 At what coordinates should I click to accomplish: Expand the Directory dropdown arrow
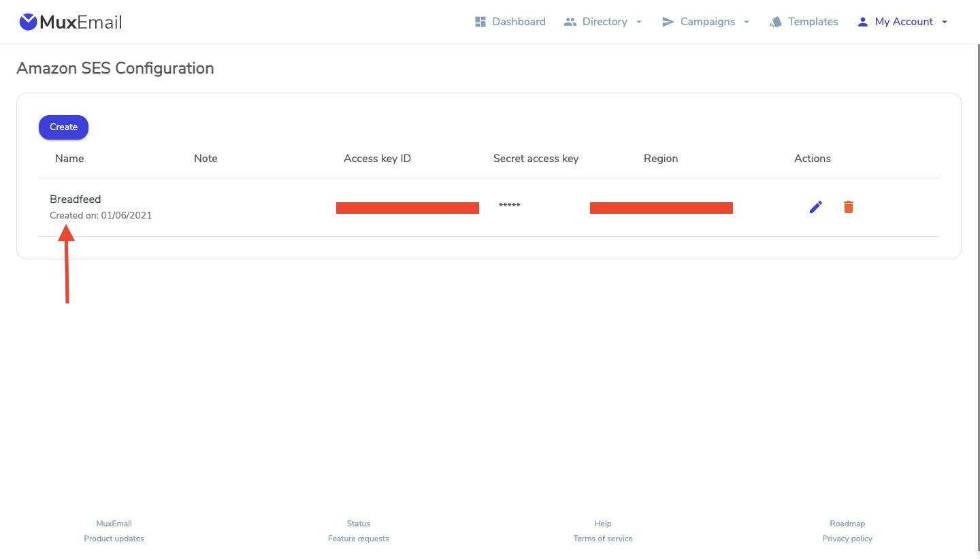tap(639, 22)
